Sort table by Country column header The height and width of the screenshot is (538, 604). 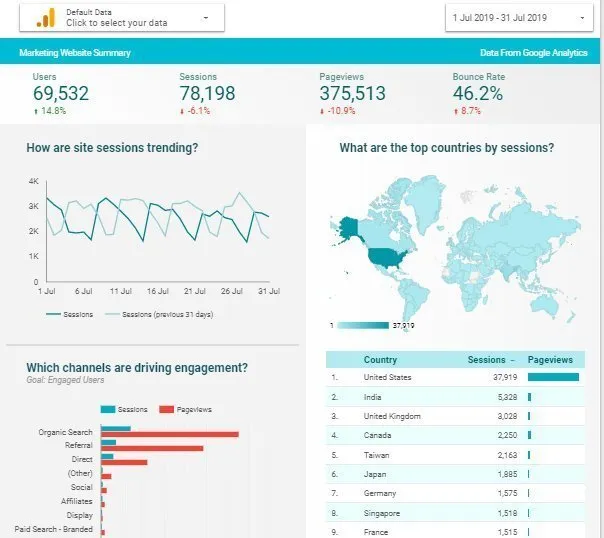[380, 360]
